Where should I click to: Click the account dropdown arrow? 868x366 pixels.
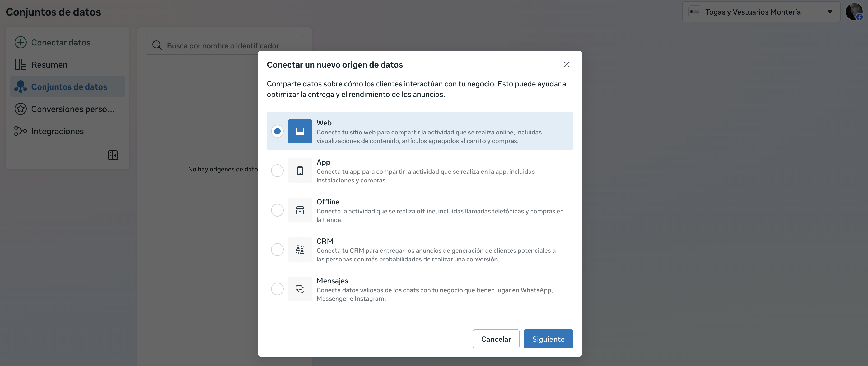[x=830, y=12]
